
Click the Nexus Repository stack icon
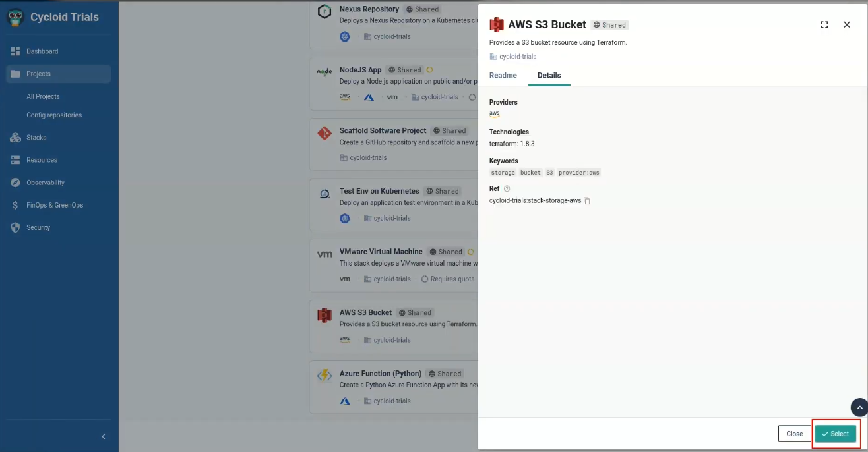pos(325,12)
